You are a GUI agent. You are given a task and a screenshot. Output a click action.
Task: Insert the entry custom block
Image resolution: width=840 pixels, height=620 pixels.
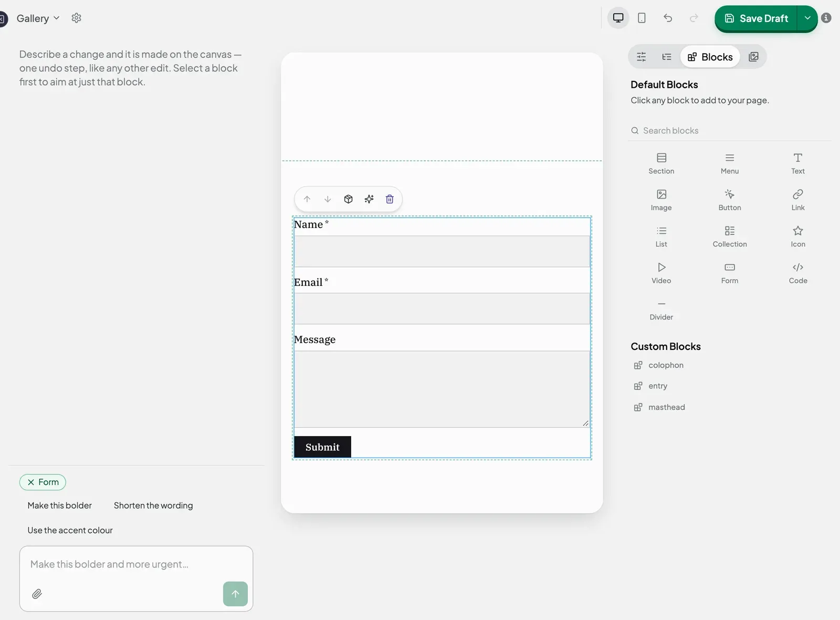pos(651,386)
